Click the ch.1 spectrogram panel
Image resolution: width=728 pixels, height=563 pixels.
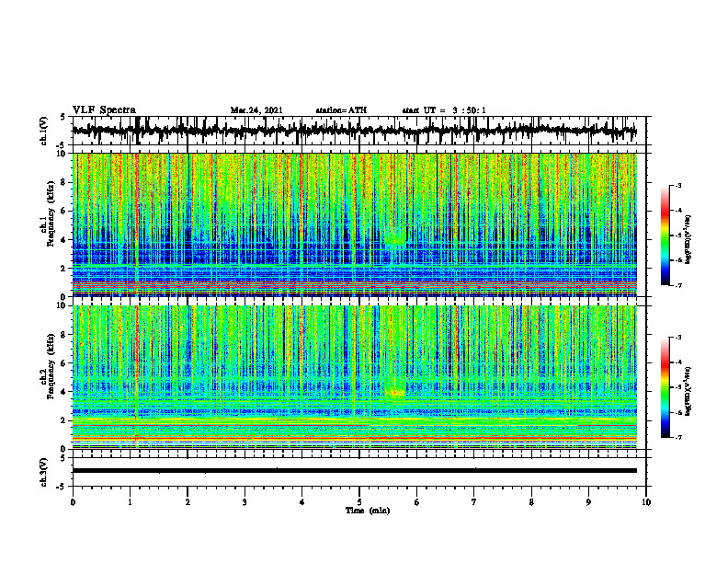point(354,224)
